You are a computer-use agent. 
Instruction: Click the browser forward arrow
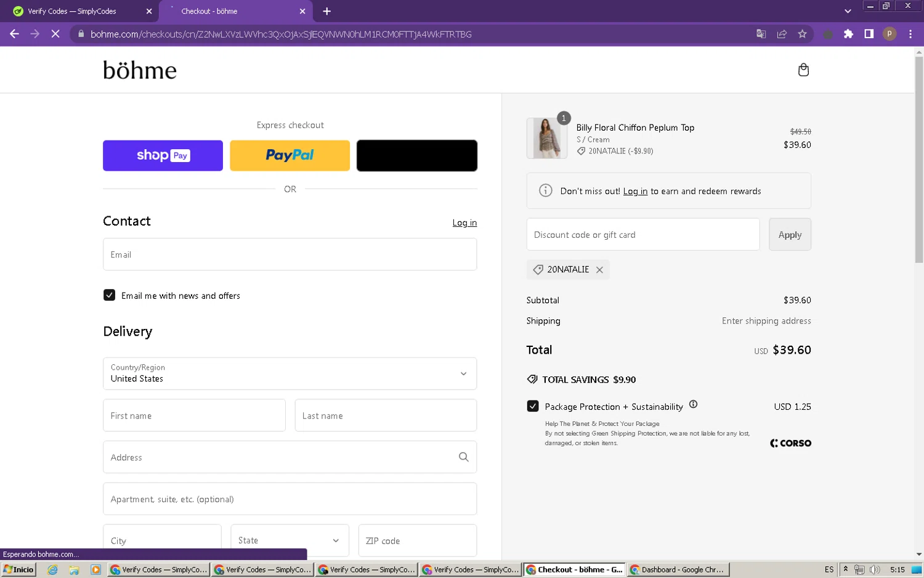point(34,34)
